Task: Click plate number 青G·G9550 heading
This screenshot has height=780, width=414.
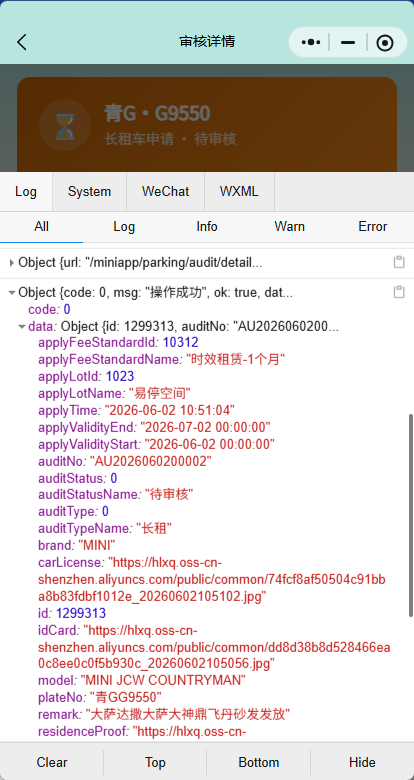Action: [x=157, y=113]
